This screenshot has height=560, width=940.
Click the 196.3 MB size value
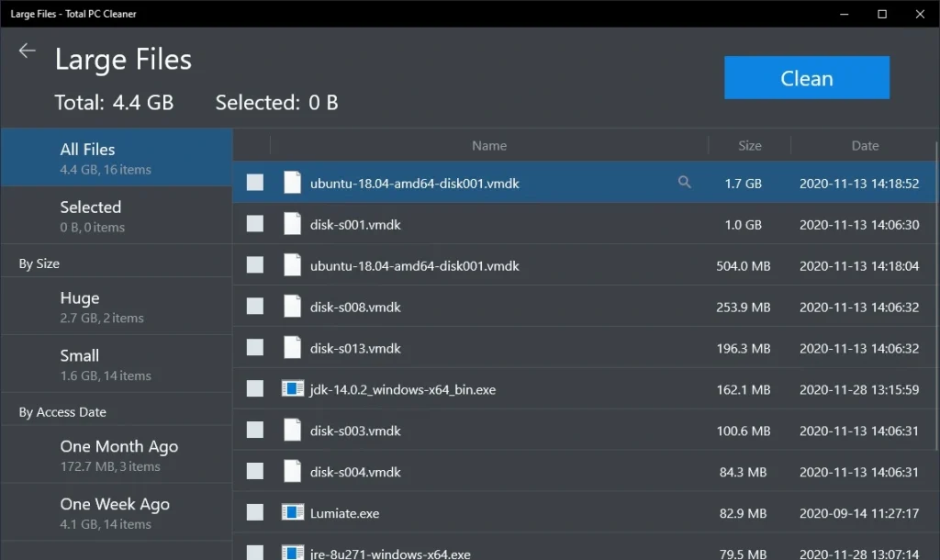point(744,348)
